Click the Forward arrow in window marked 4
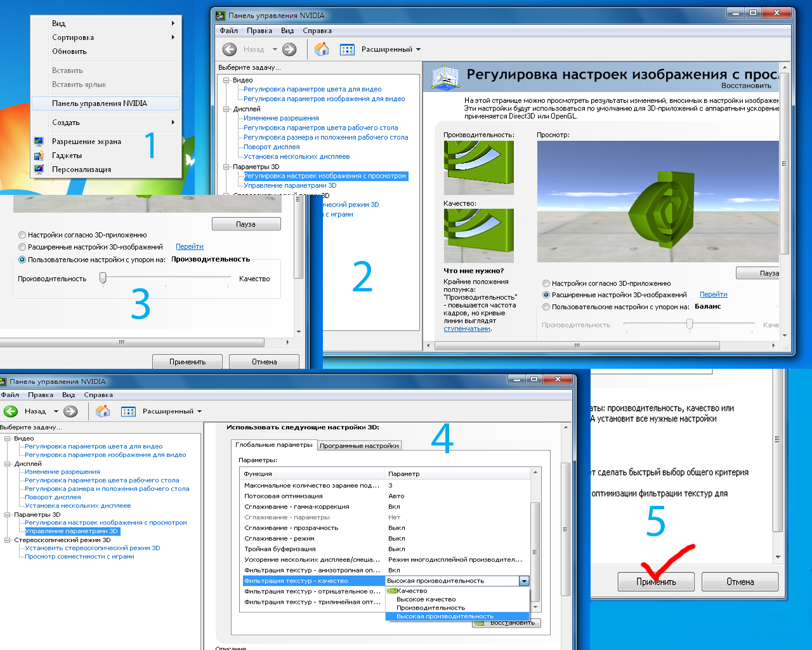The height and width of the screenshot is (650, 812). tap(70, 411)
